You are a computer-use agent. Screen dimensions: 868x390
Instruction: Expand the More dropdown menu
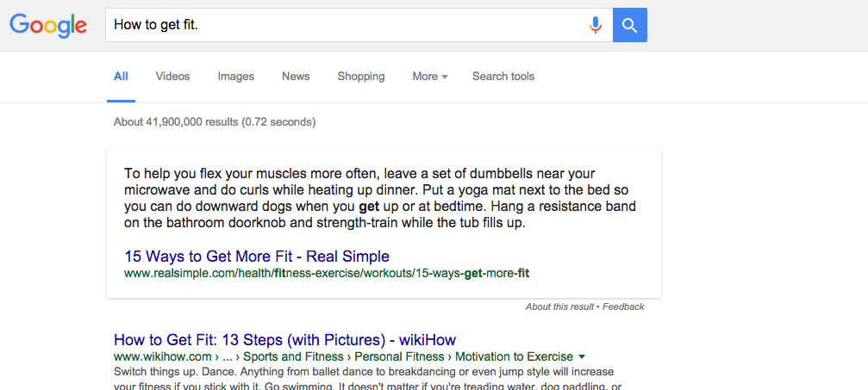coord(430,77)
